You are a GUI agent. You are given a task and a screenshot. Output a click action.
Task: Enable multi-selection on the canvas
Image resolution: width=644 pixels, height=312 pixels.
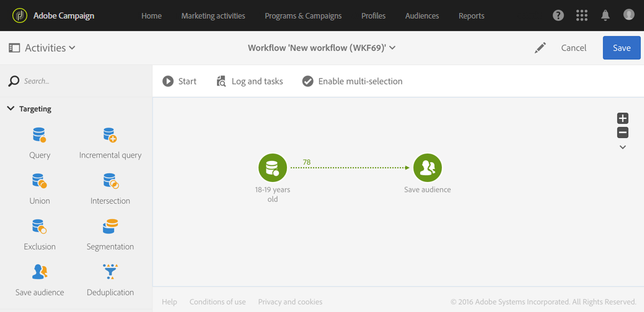[353, 81]
